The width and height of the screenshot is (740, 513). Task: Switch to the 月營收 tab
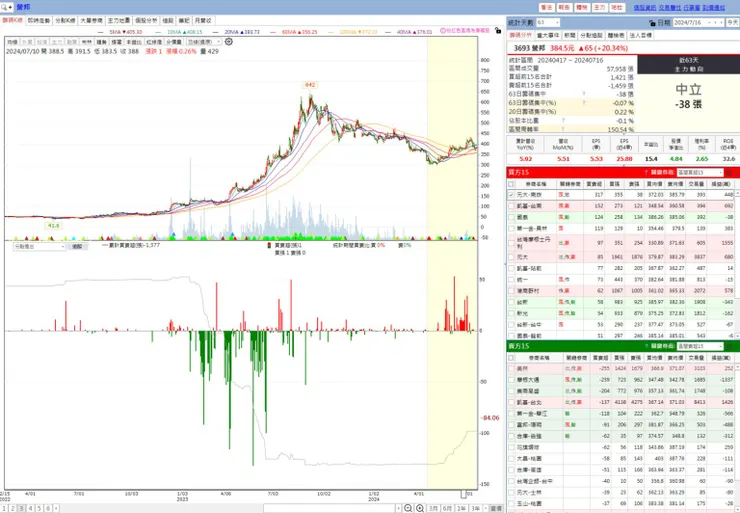coord(203,21)
